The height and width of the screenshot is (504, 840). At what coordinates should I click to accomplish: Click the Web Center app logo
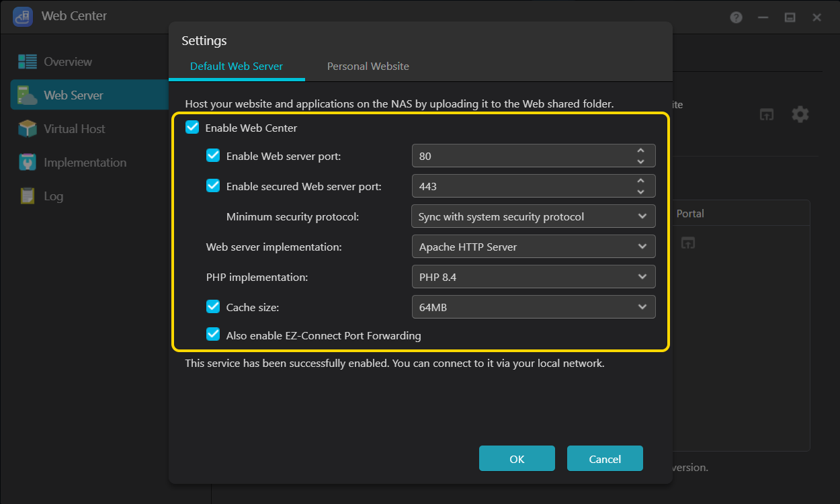point(23,17)
